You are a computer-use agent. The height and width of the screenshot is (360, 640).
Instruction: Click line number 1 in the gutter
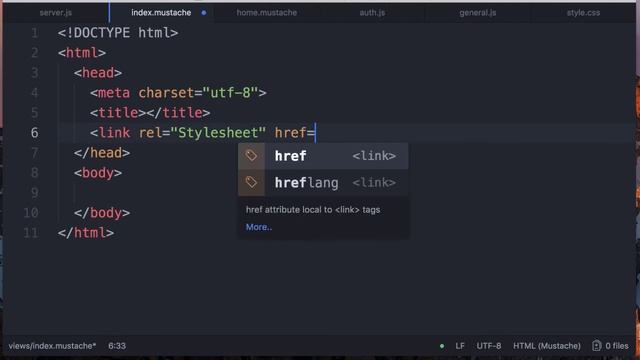pos(35,33)
